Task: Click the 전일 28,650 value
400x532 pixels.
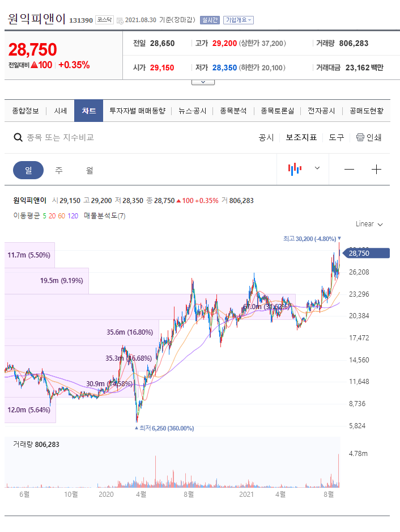Action: point(163,44)
